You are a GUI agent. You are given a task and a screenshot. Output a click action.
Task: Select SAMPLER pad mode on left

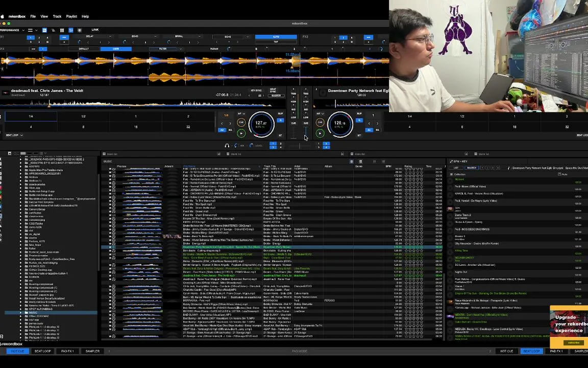tap(92, 351)
